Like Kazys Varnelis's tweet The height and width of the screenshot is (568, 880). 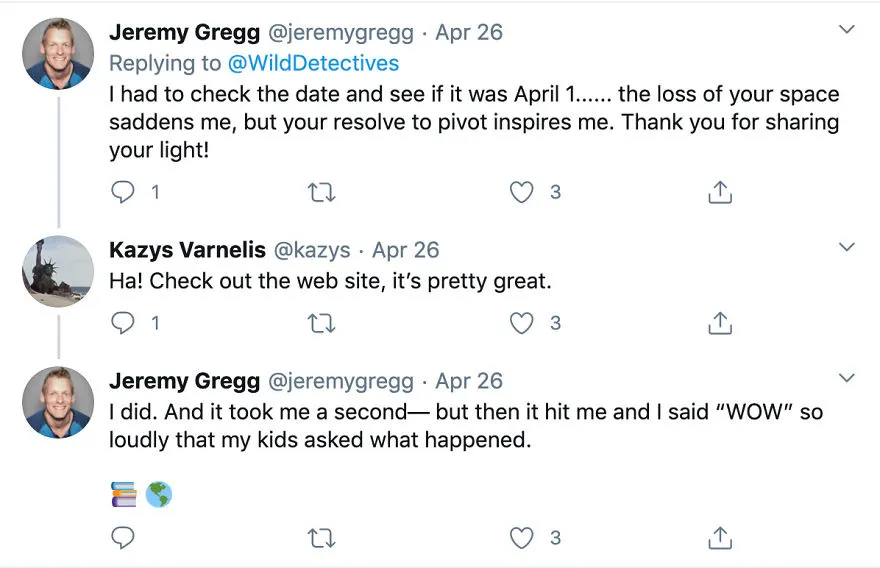pos(521,323)
